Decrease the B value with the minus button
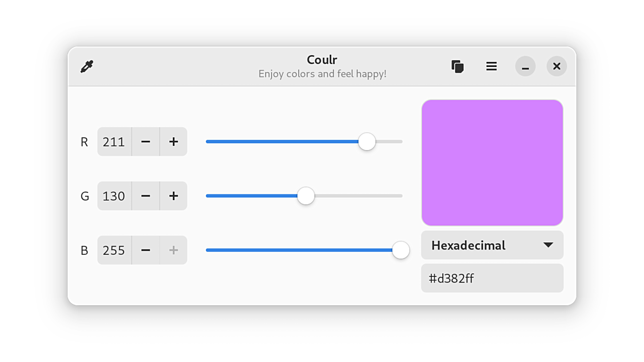The image size is (644, 362). tap(146, 250)
